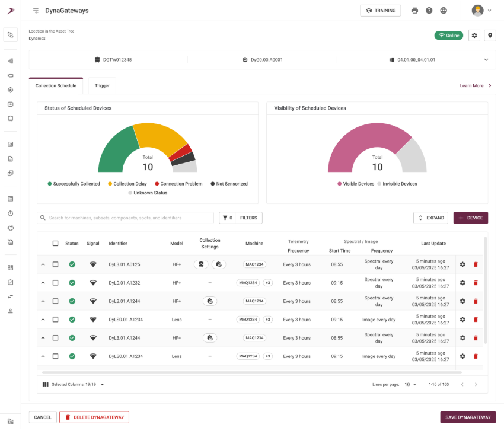Open the Lines per page dropdown
The width and height of the screenshot is (504, 431).
click(410, 385)
